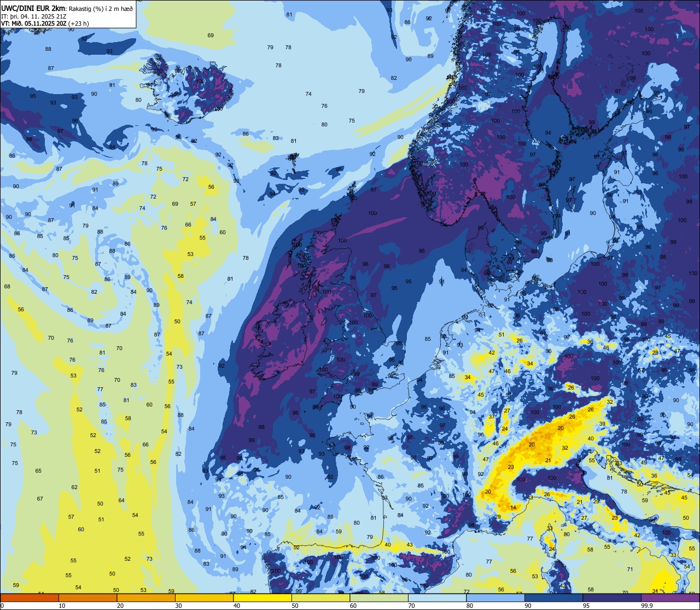This screenshot has width=700, height=610.
Task: Click the 90–95 dark blue legend swatch
Action: [553, 597]
